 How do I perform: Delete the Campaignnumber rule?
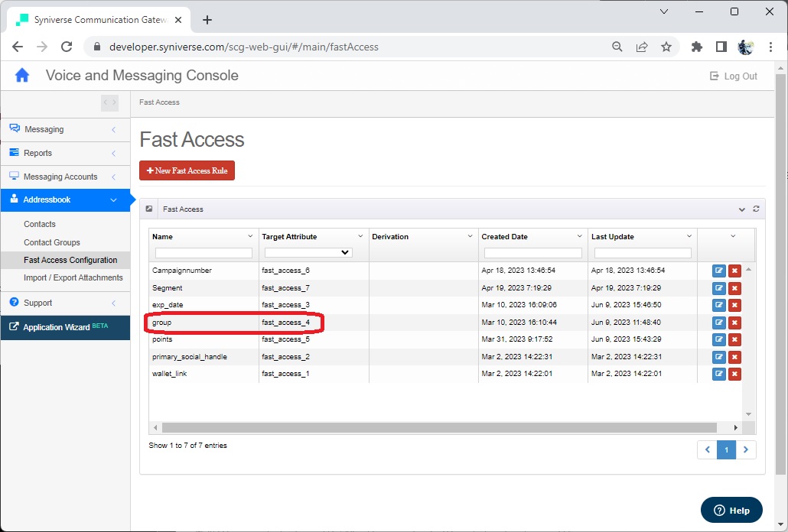pos(734,271)
